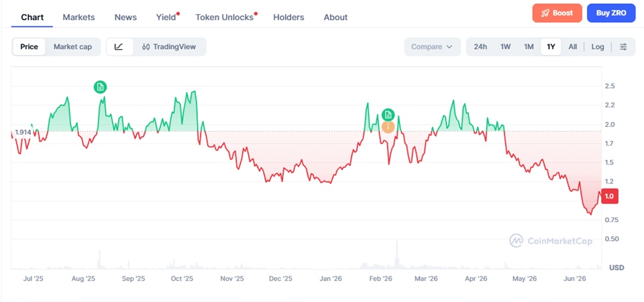
Task: Select the 24h time range
Action: coord(480,47)
